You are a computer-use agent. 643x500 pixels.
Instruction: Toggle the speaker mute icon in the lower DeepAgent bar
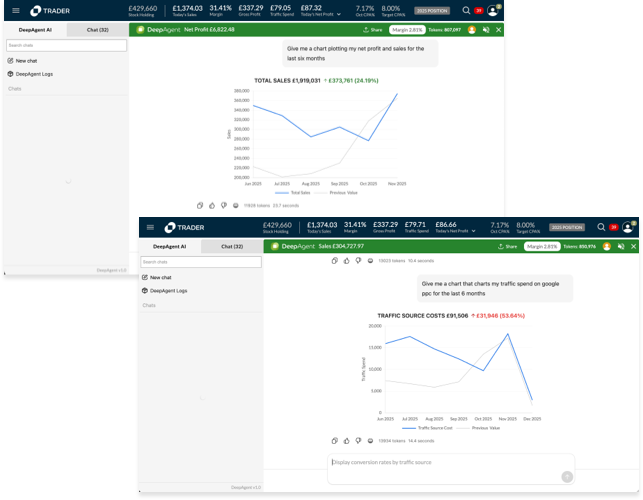[x=620, y=246]
